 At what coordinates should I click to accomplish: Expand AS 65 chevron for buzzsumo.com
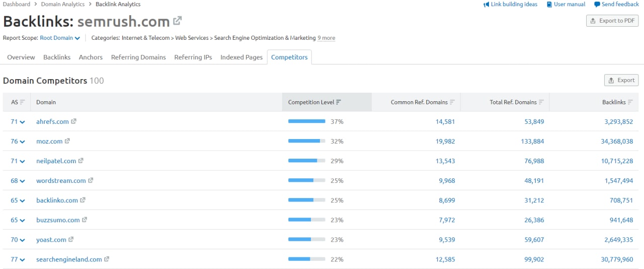click(22, 220)
